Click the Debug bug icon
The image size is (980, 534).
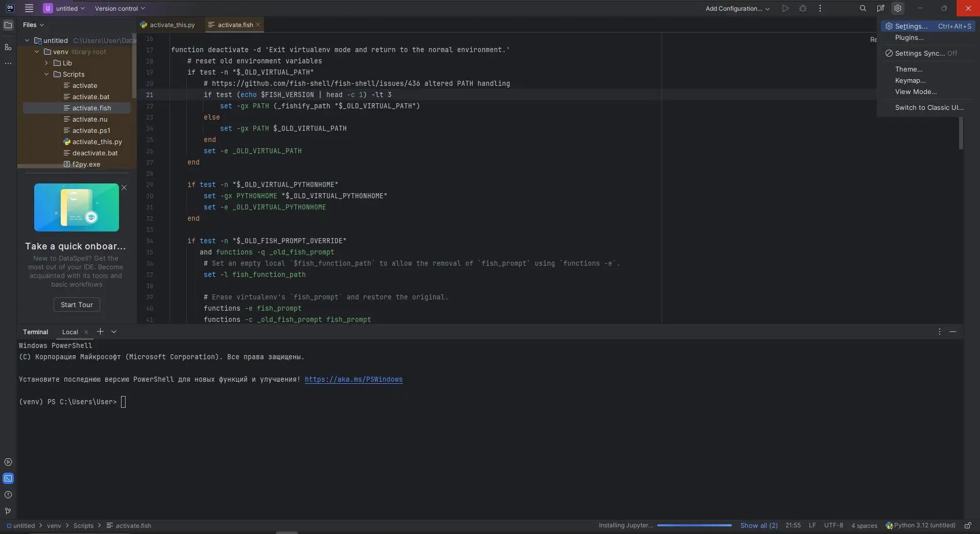803,8
